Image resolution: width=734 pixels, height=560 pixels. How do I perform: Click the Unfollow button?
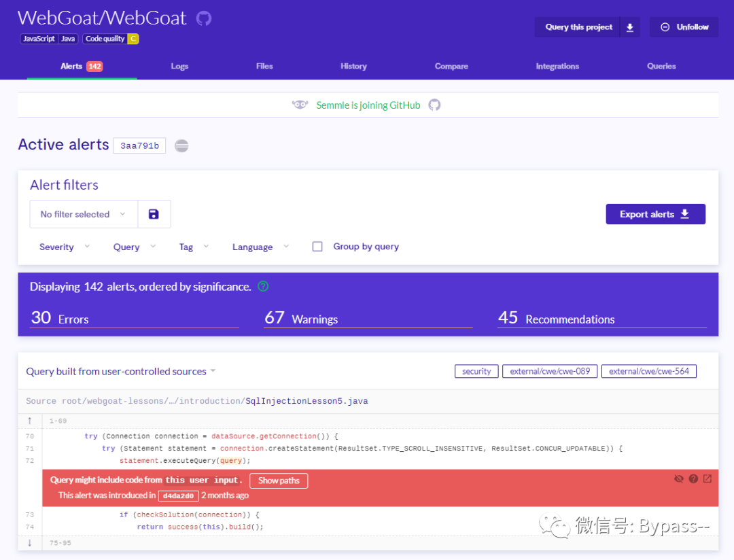[684, 27]
